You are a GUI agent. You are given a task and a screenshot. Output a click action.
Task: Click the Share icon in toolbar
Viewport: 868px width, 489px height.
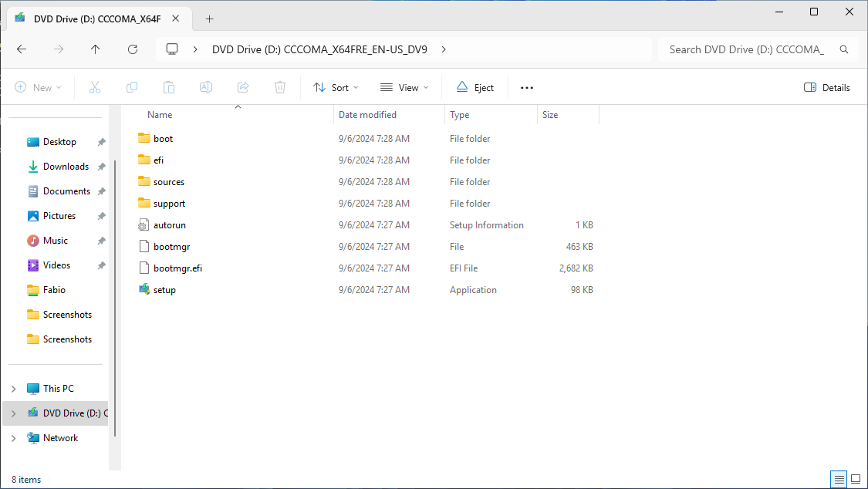[x=243, y=87]
